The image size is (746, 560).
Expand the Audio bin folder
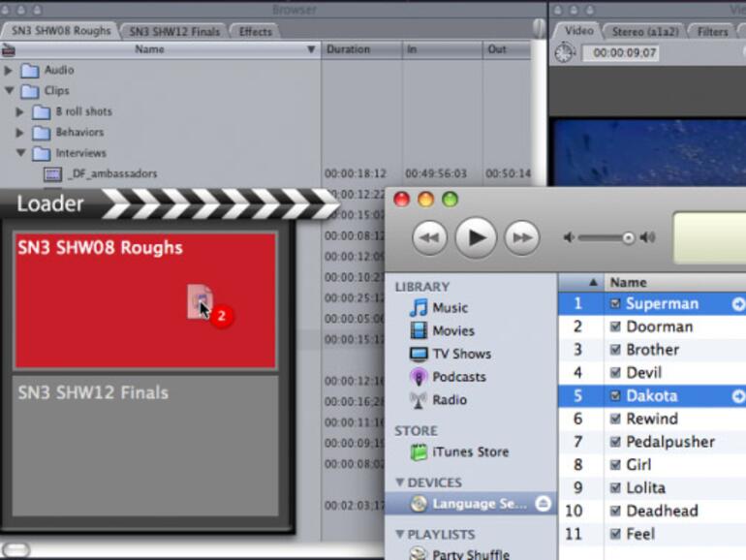(10, 71)
